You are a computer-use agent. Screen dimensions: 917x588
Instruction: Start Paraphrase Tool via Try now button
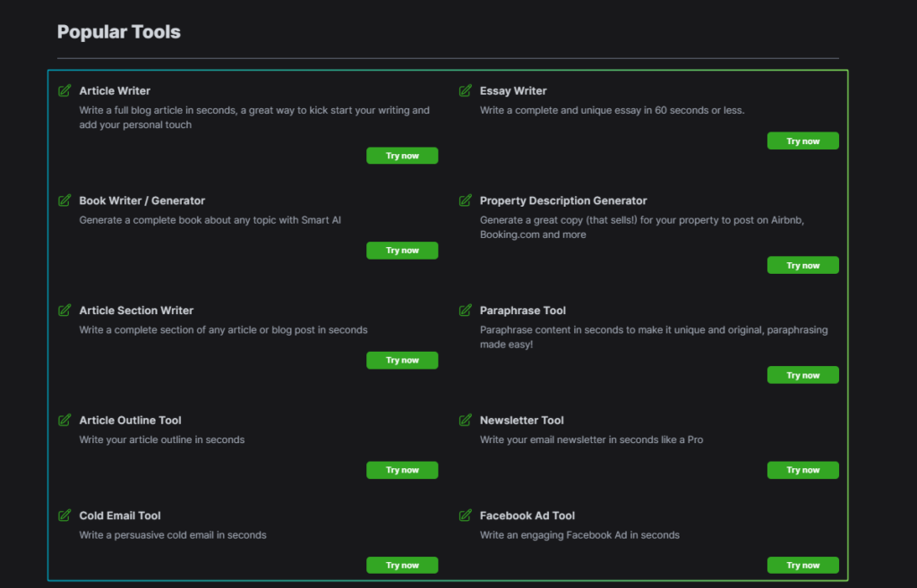coord(802,376)
